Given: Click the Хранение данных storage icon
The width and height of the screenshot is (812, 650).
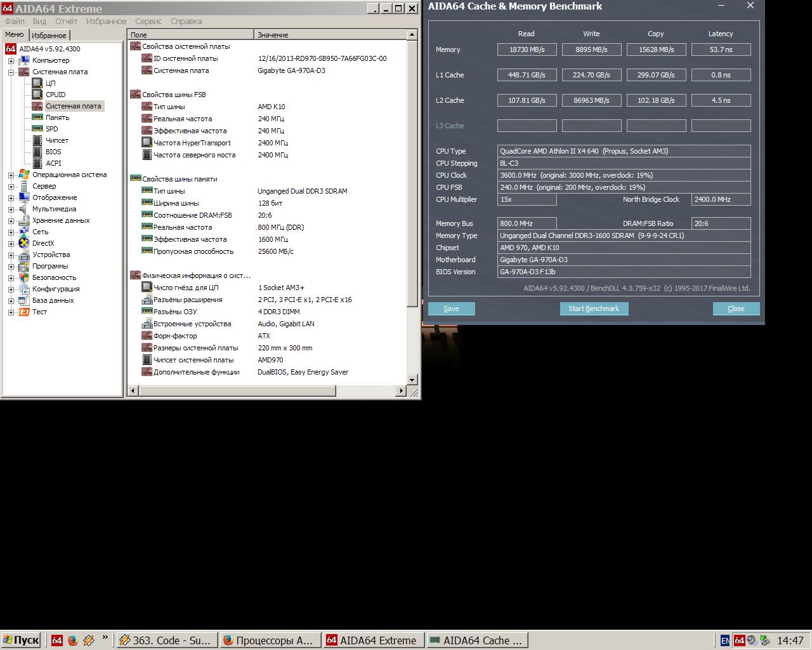Looking at the screenshot, I should 24,220.
